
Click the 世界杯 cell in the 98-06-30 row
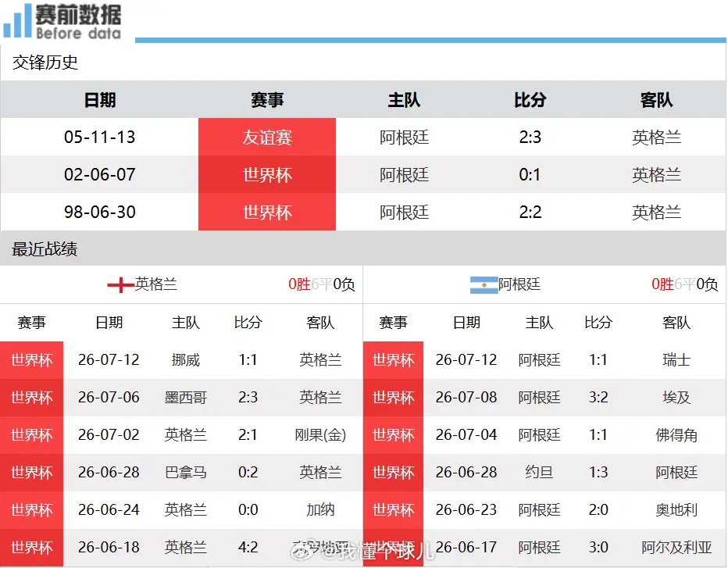(x=267, y=213)
